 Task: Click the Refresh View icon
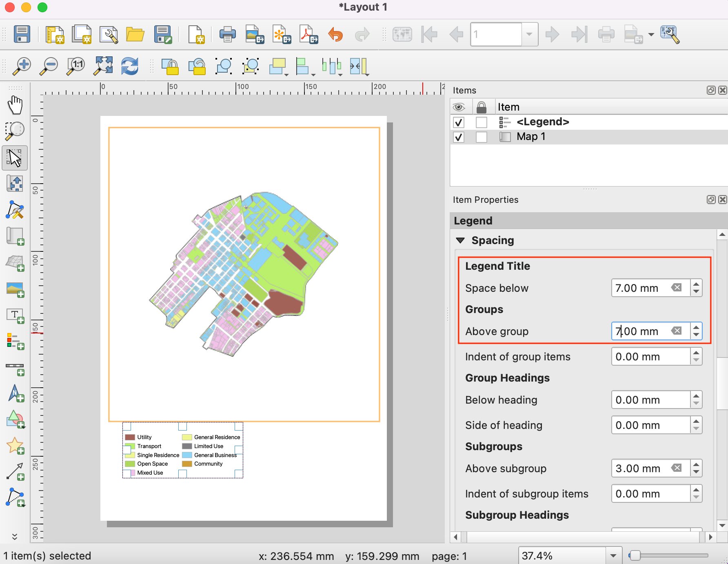tap(130, 66)
